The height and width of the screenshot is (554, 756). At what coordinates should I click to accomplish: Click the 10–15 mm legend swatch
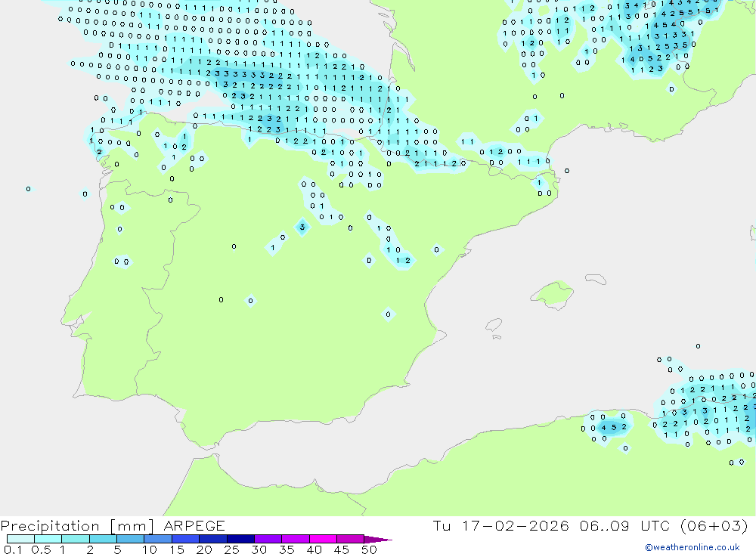(158, 539)
